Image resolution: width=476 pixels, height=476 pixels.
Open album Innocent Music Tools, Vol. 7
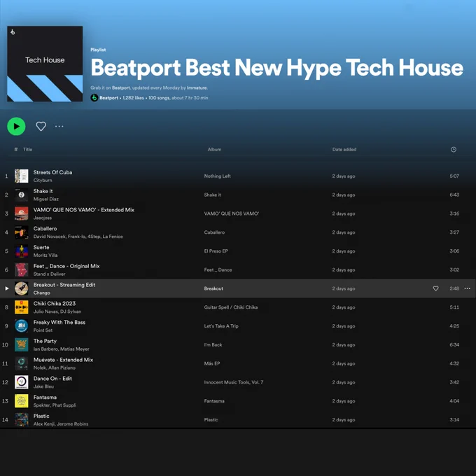point(234,382)
